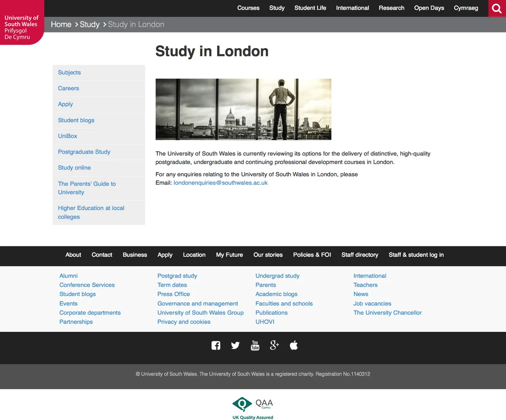Open Study online sidebar link
The height and width of the screenshot is (420, 506).
point(99,168)
